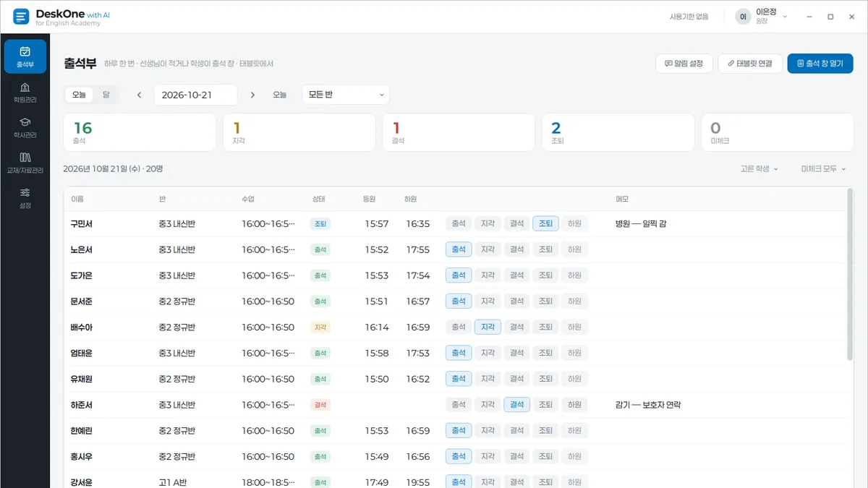
Task: Toggle 출석 for 강서윤
Action: 459,482
